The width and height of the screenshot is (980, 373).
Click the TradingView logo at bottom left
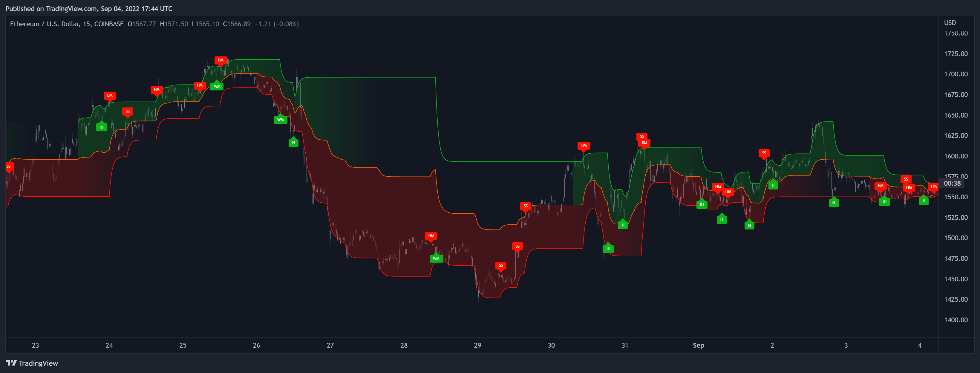click(x=32, y=363)
